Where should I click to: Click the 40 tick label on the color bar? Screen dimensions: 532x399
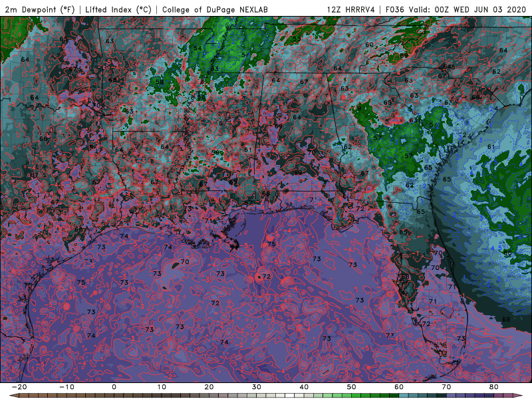coord(304,387)
